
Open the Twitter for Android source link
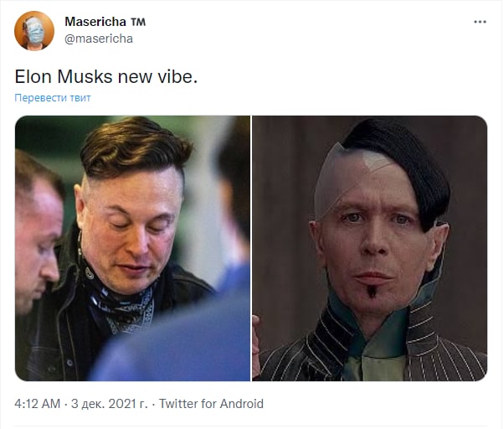pyautogui.click(x=211, y=404)
